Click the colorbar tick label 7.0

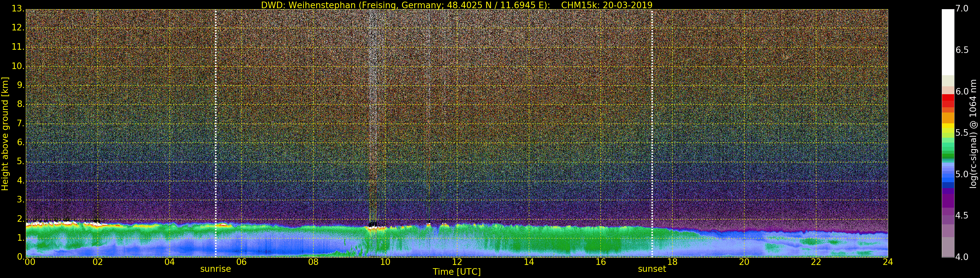point(962,9)
